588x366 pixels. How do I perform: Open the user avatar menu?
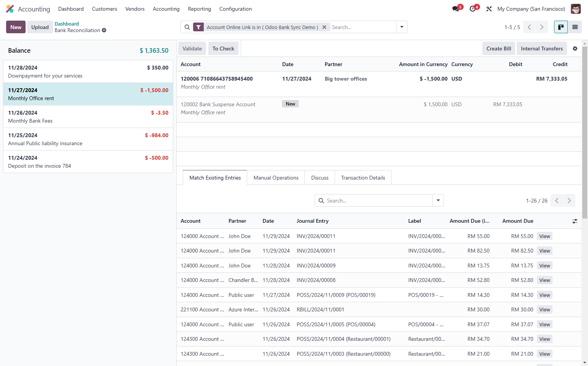575,9
